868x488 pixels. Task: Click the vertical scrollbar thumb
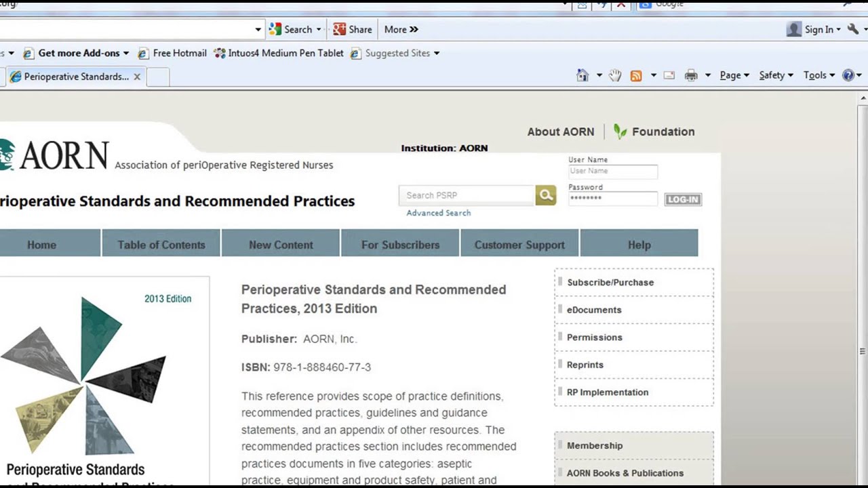(x=863, y=351)
